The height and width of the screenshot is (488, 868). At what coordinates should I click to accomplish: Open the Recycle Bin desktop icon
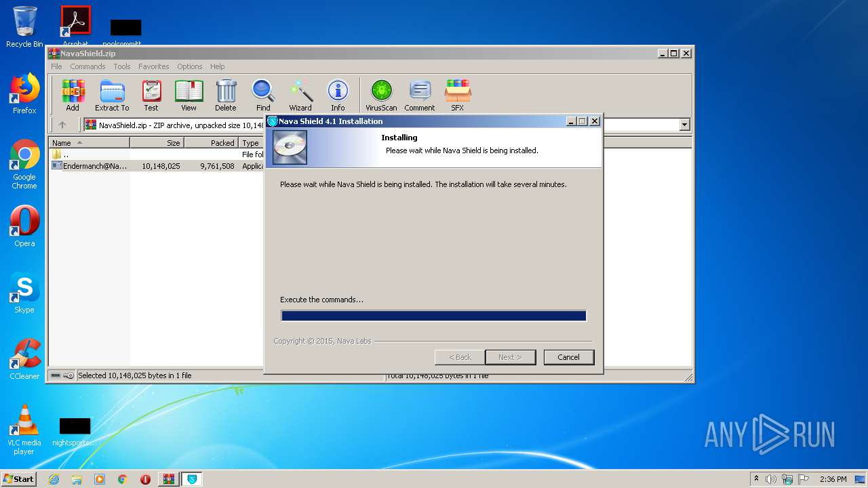[x=24, y=27]
